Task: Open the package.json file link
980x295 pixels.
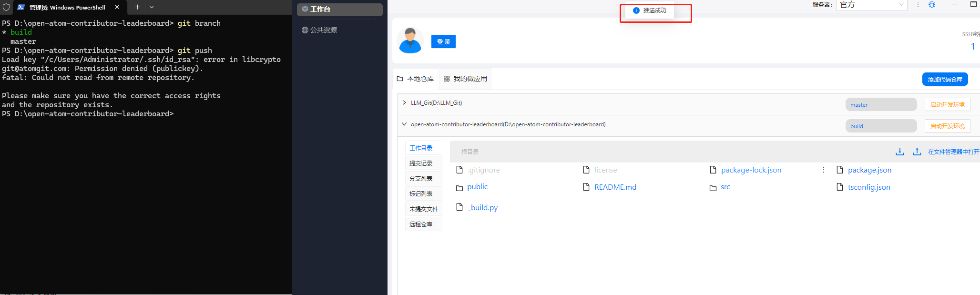Action: [869, 170]
